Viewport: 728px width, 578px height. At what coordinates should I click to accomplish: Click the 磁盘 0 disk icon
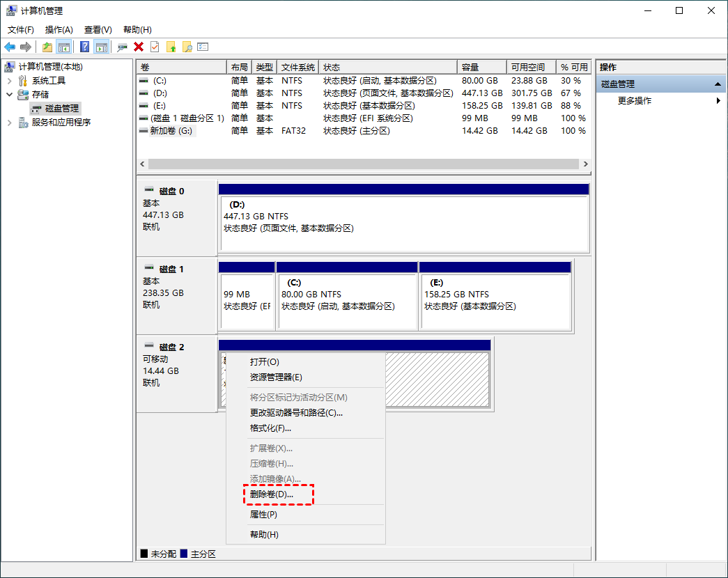pos(149,190)
